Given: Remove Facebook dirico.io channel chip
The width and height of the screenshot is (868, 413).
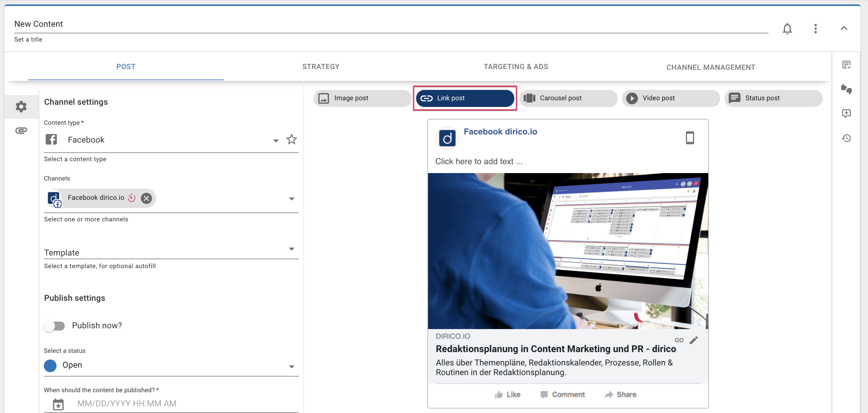Looking at the screenshot, I should [146, 198].
